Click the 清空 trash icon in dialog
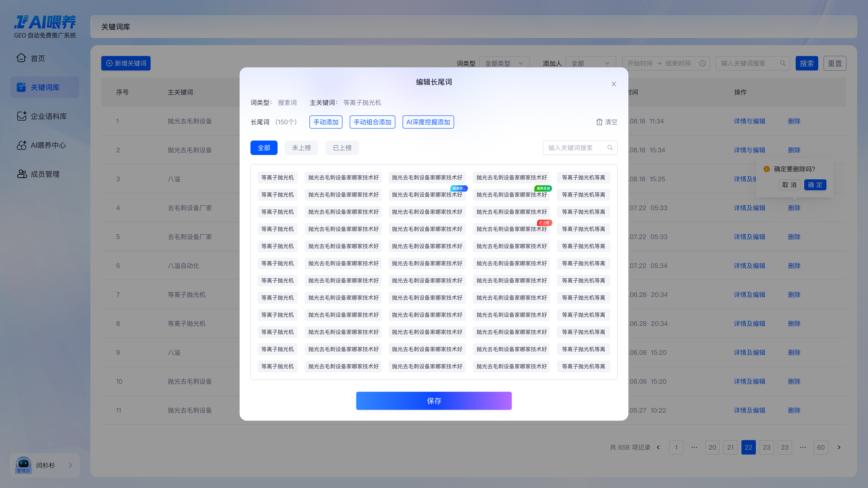 click(599, 122)
